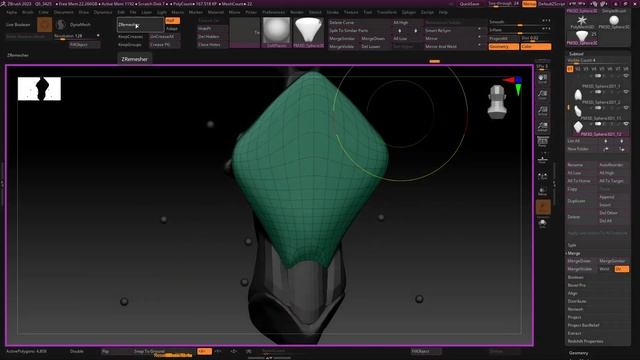640x360 pixels.
Task: Move selected subtool up arrow beside List All
Action: point(606,141)
